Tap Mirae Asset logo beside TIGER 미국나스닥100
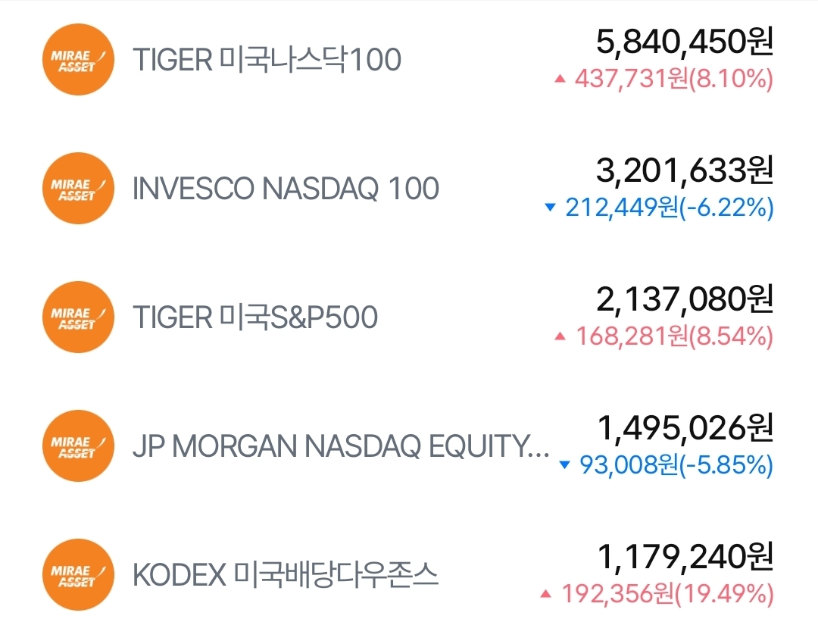This screenshot has width=818, height=644. [x=78, y=60]
